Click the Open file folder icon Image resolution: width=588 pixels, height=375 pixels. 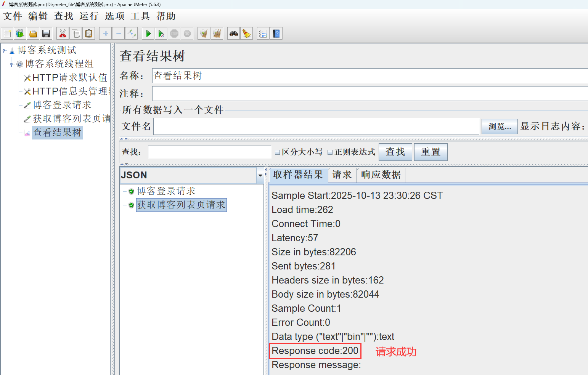33,34
